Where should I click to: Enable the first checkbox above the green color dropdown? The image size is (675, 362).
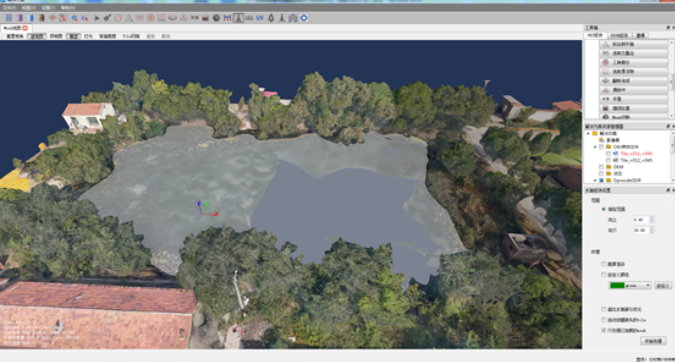coord(604,264)
